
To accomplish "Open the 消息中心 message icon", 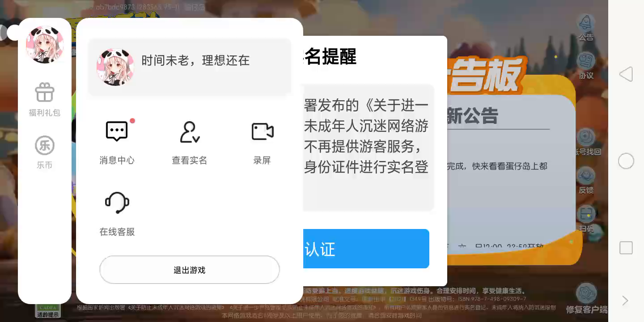I will pos(117,131).
